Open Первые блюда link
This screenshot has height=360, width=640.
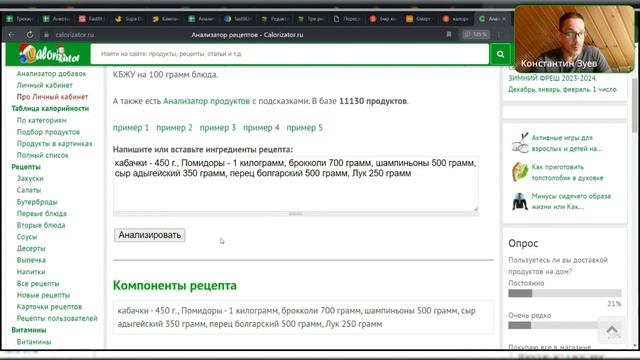point(42,213)
